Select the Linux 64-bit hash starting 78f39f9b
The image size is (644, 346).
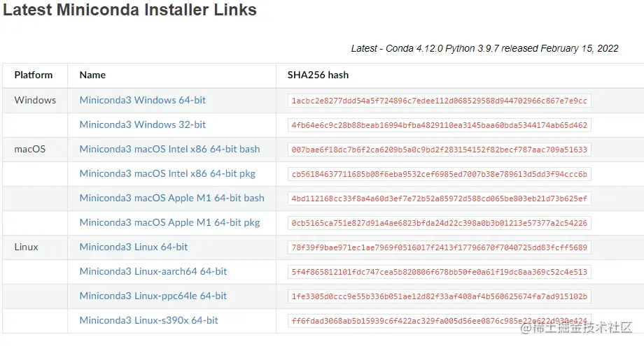pos(440,247)
